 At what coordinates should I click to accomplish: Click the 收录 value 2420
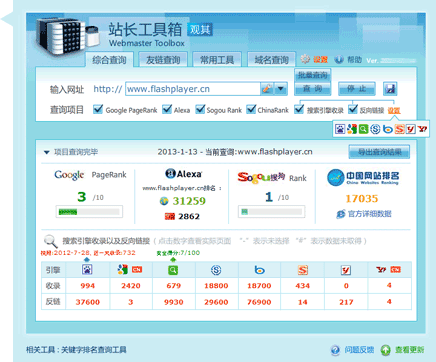point(131,286)
